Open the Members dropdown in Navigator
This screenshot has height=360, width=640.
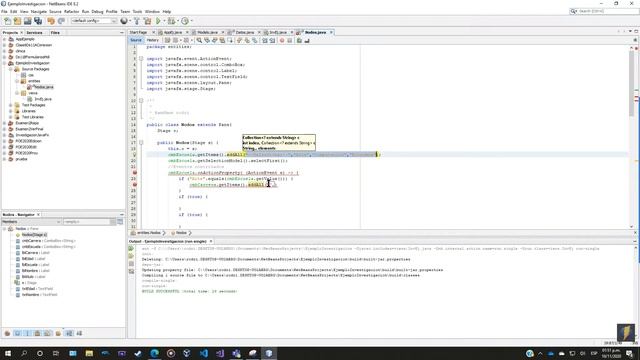31,222
